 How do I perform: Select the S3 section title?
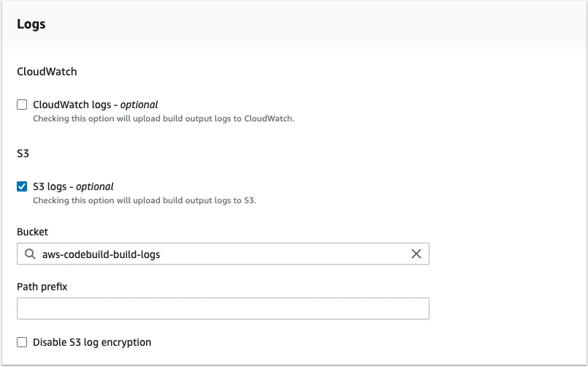point(23,154)
